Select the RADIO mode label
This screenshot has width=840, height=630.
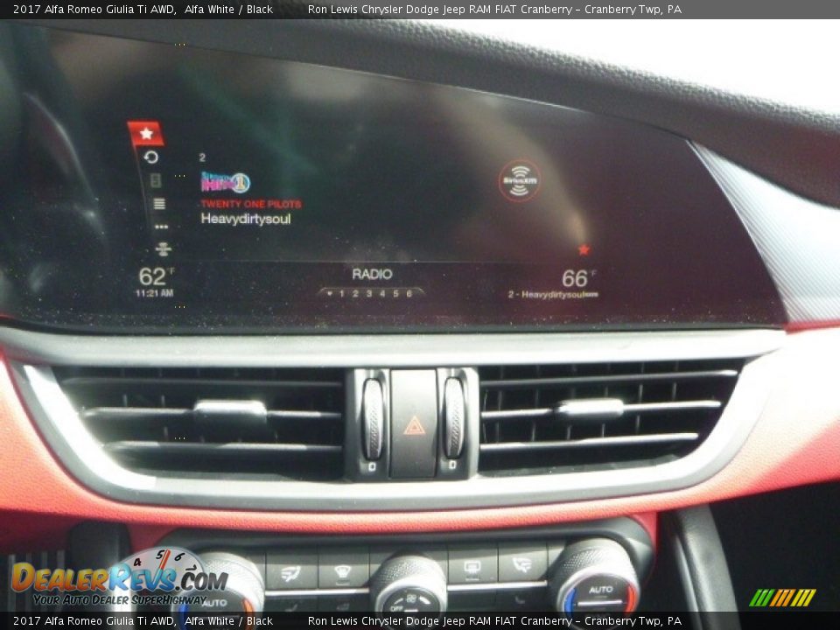372,274
